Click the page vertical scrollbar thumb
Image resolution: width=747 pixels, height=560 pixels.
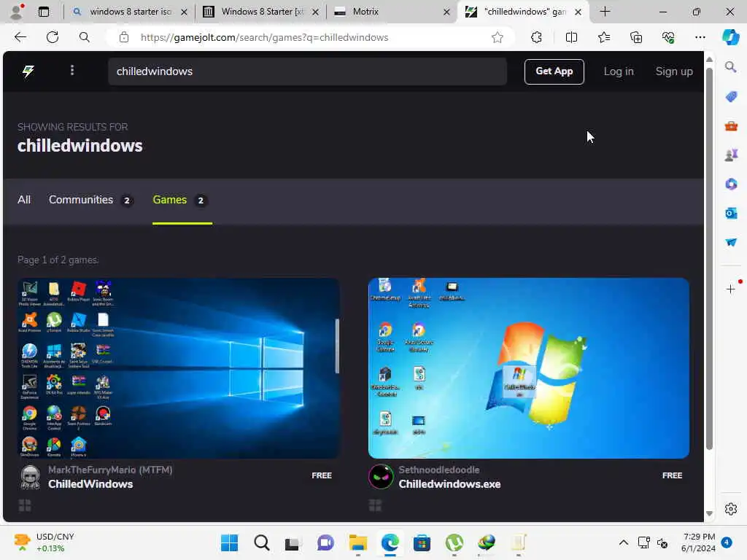click(x=709, y=260)
